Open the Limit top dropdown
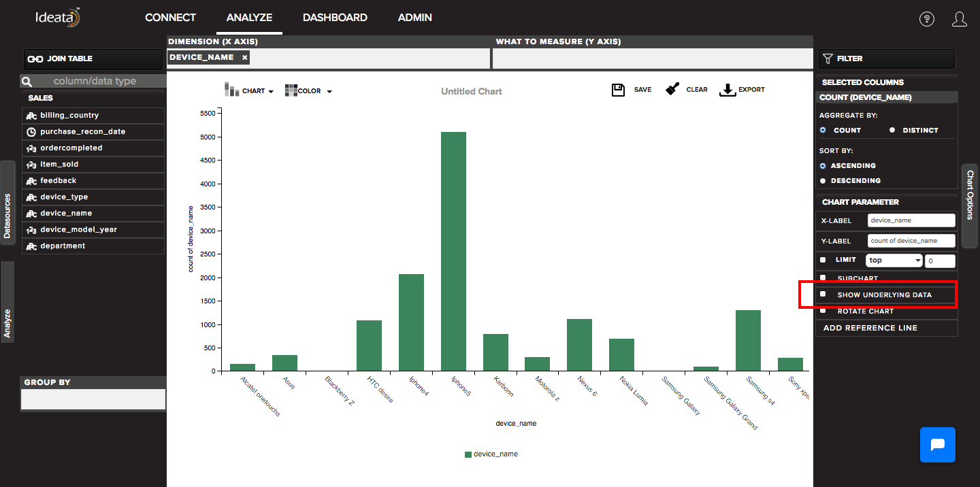The height and width of the screenshot is (487, 980). pyautogui.click(x=894, y=261)
